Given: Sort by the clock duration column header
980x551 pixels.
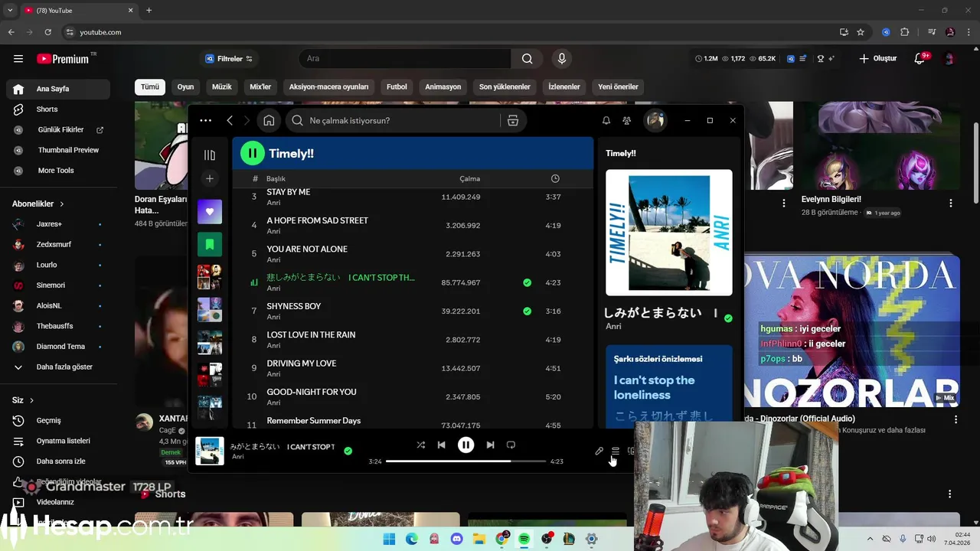Looking at the screenshot, I should pos(555,178).
